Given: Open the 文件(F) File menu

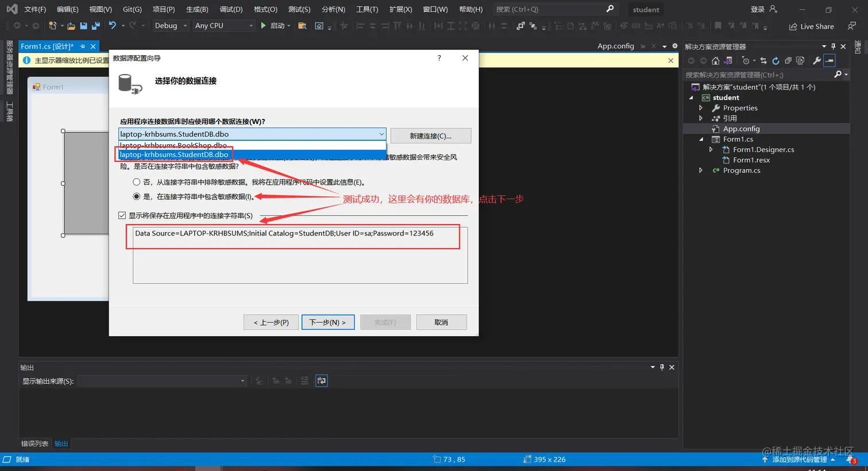Looking at the screenshot, I should (35, 9).
